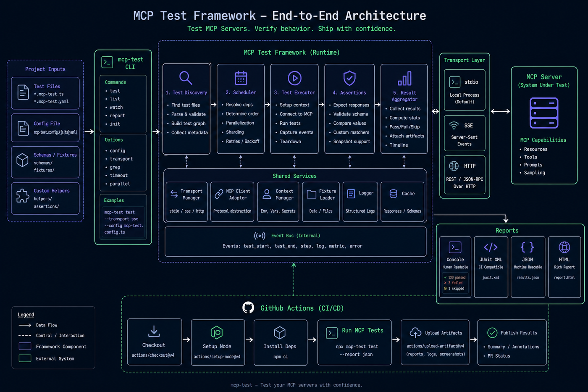This screenshot has height=392, width=588.
Task: Click the Run MCP Tests terminal icon
Action: [332, 333]
